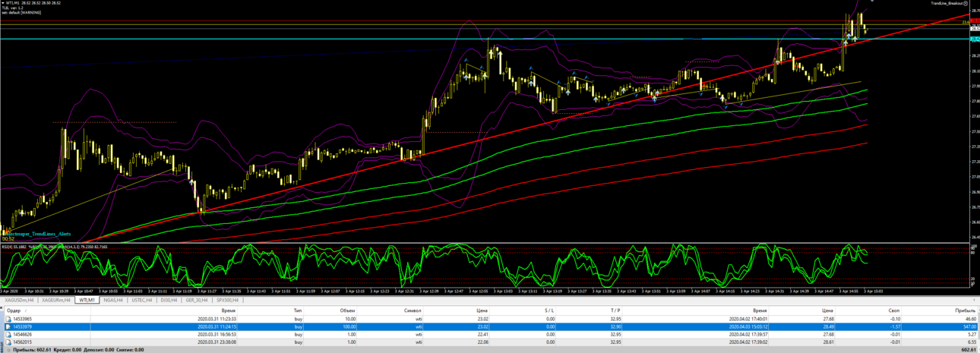Viewport: 980px width, 353px height.
Task: Sort by the T / P column header
Action: [615, 310]
